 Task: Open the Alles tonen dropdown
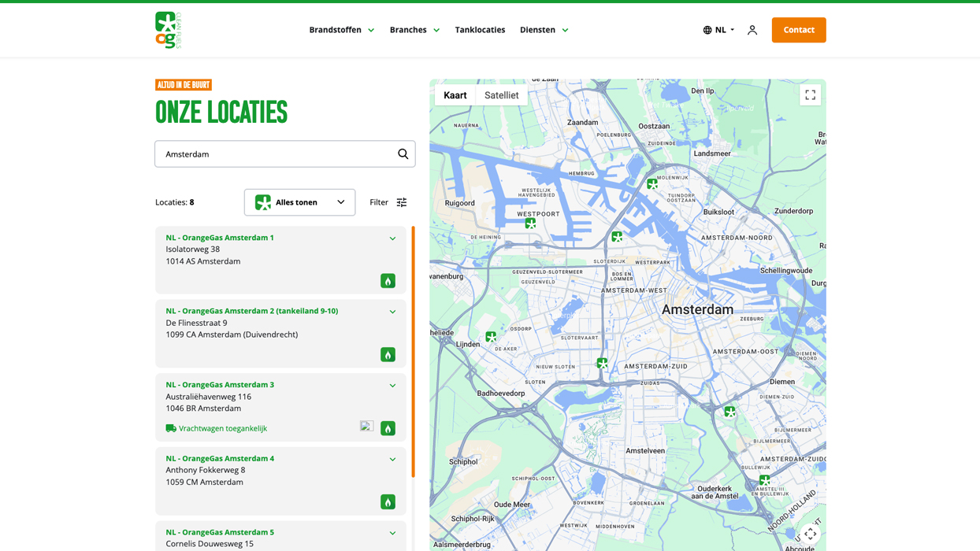tap(299, 202)
